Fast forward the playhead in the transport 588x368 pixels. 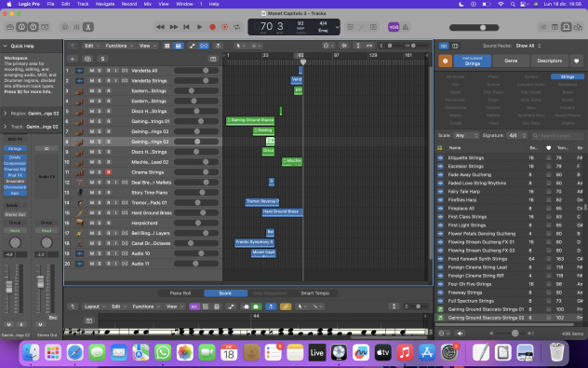point(173,27)
